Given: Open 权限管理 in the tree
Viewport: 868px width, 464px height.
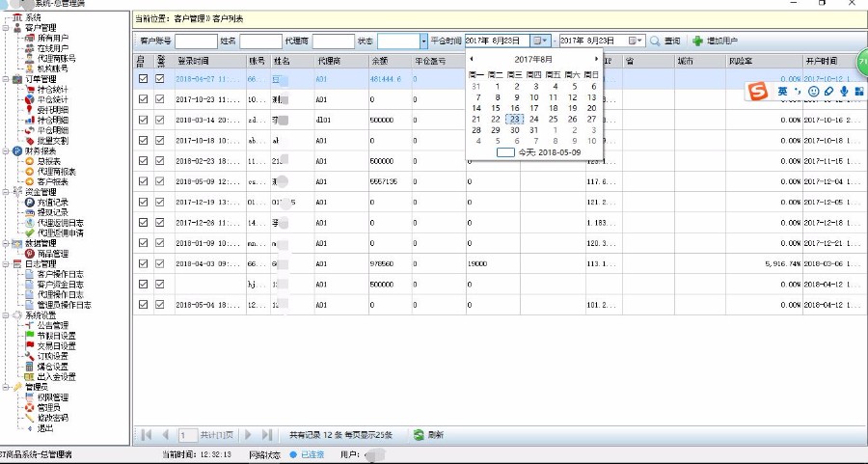Looking at the screenshot, I should point(53,397).
